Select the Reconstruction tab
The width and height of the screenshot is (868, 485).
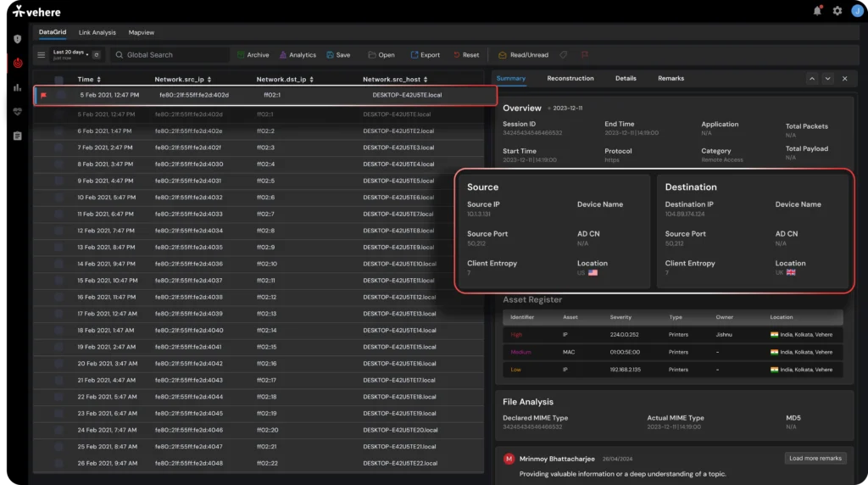570,79
